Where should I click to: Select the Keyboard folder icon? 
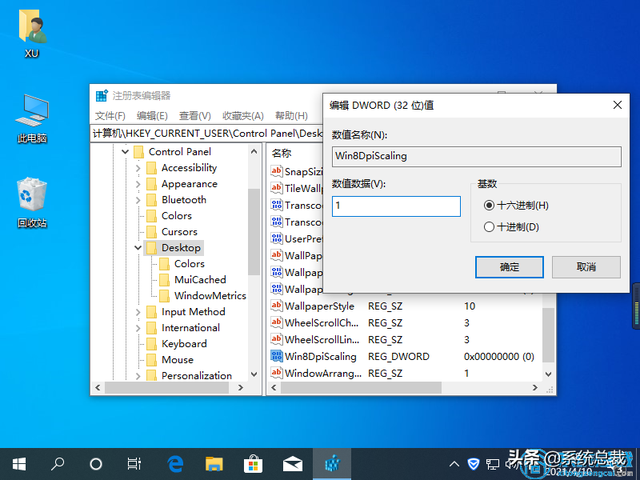click(x=151, y=344)
